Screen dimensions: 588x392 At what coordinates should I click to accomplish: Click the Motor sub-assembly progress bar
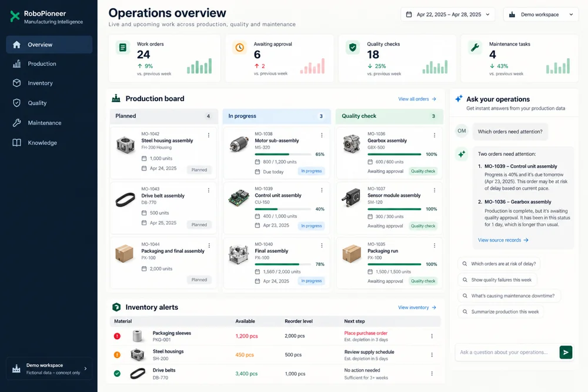coord(283,155)
